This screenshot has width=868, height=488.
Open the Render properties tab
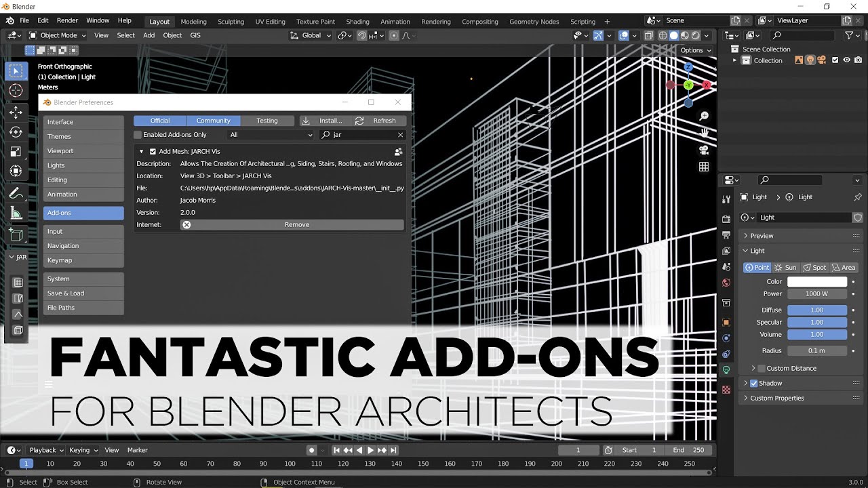point(726,219)
